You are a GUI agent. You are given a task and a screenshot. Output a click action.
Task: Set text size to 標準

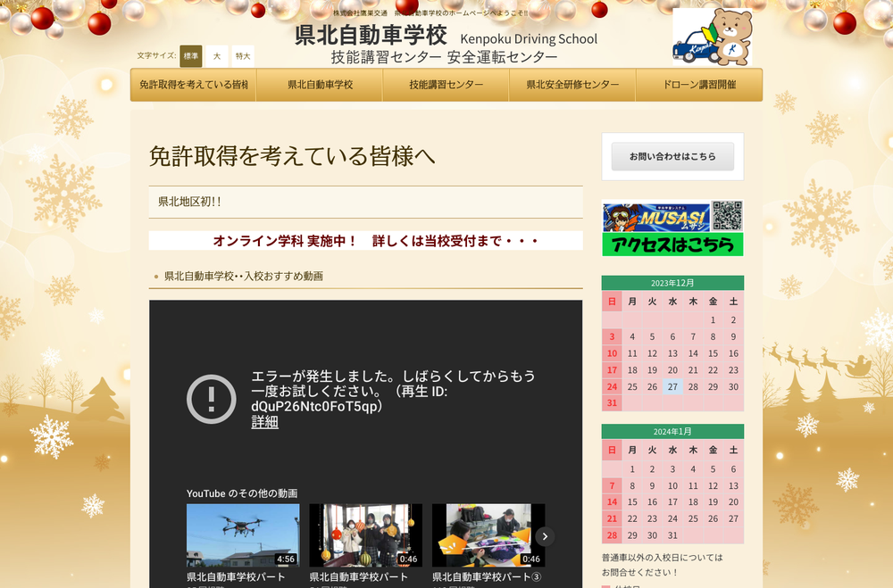tap(191, 56)
